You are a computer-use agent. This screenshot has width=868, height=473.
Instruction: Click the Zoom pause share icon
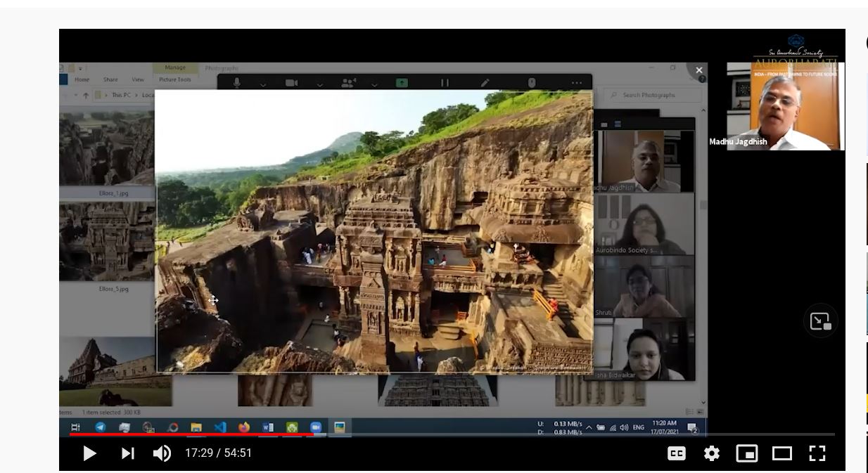(x=445, y=83)
